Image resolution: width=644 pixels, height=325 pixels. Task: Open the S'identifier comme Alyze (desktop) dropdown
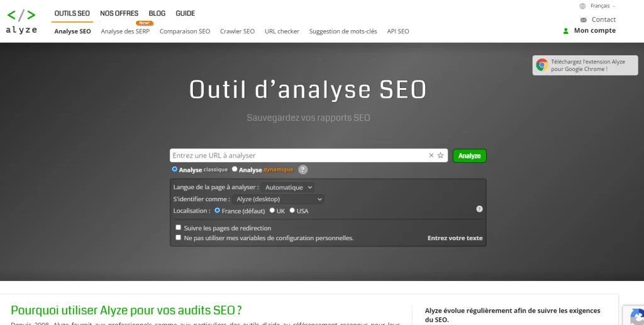coord(278,199)
